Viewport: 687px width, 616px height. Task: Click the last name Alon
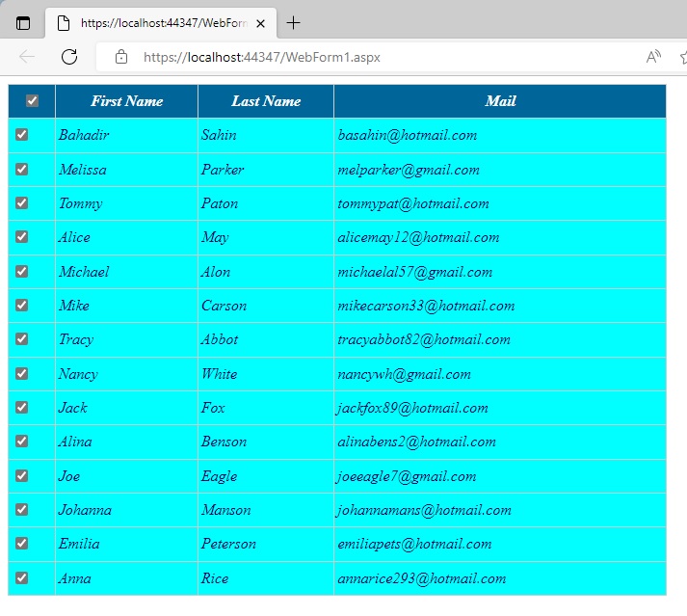pyautogui.click(x=216, y=272)
